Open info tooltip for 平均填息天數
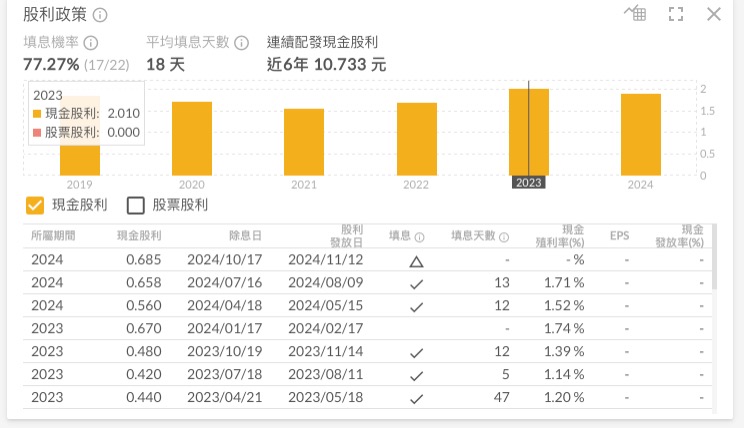Viewport: 744px width, 428px height. [241, 43]
